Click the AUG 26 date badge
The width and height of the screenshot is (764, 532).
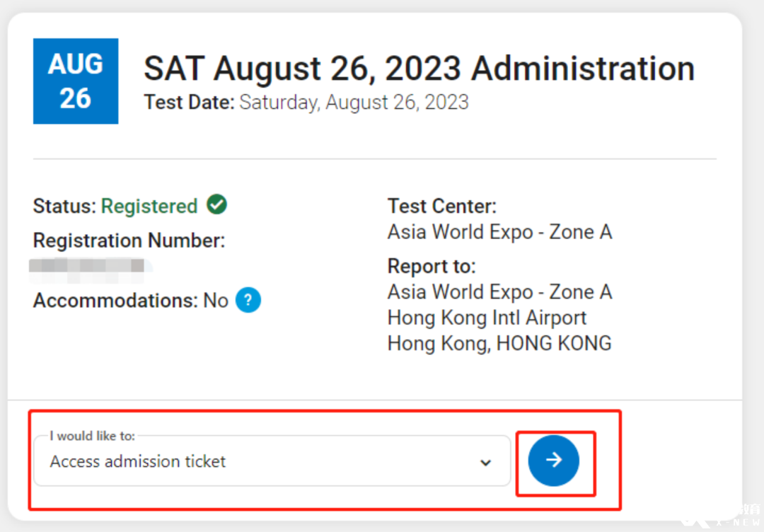pyautogui.click(x=76, y=81)
